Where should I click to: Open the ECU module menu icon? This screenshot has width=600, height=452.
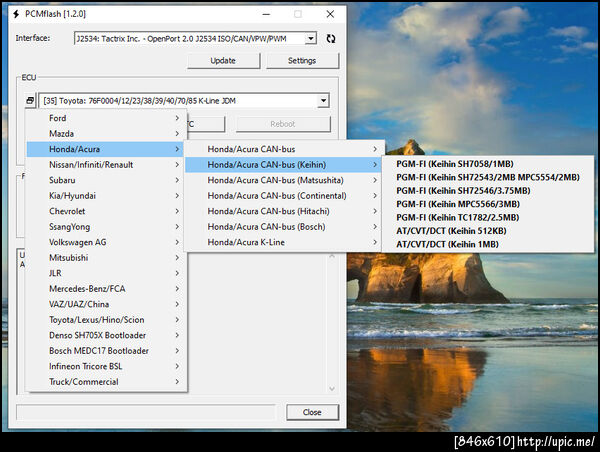pos(30,101)
